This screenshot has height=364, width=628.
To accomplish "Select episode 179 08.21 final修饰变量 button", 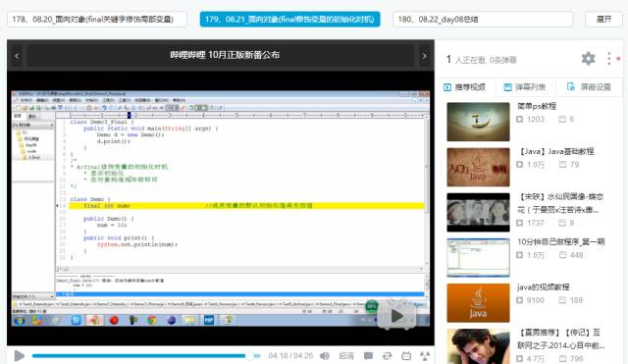I will coord(290,20).
